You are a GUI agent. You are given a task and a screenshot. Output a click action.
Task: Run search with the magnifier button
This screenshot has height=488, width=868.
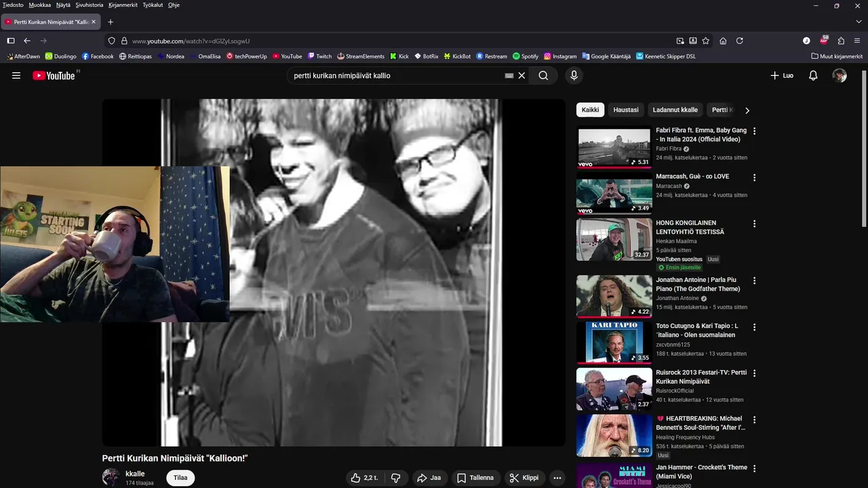543,76
